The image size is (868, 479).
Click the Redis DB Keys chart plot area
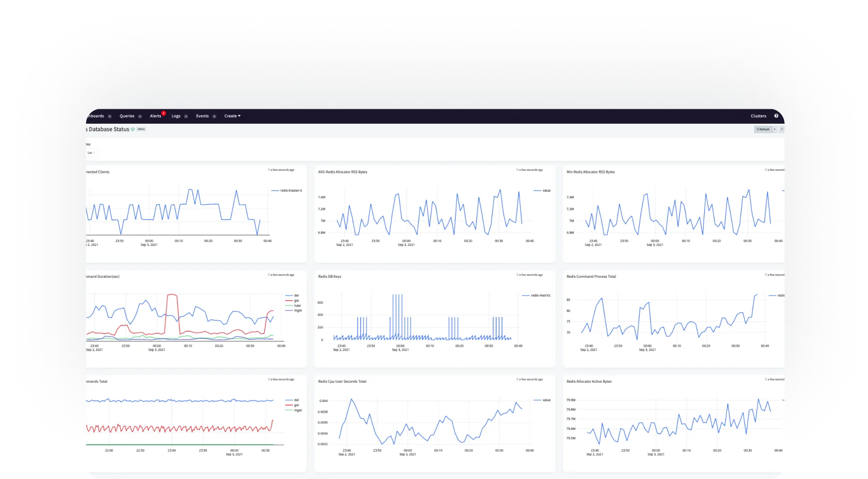click(426, 316)
